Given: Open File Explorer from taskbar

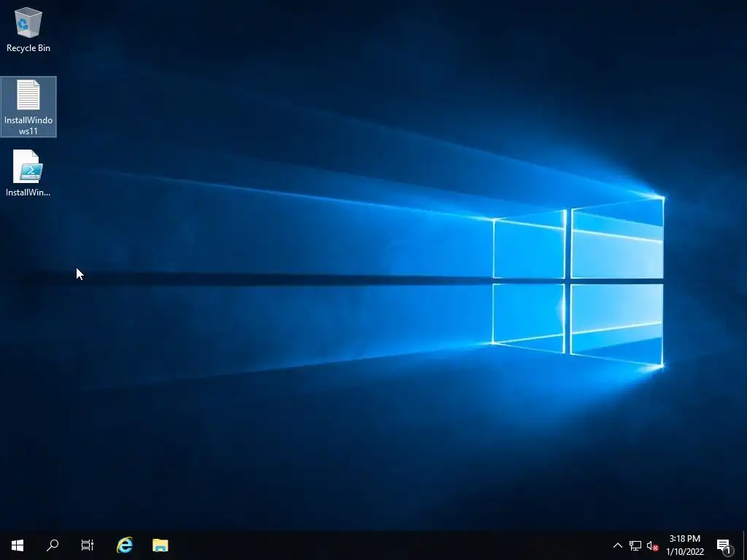Looking at the screenshot, I should click(160, 545).
